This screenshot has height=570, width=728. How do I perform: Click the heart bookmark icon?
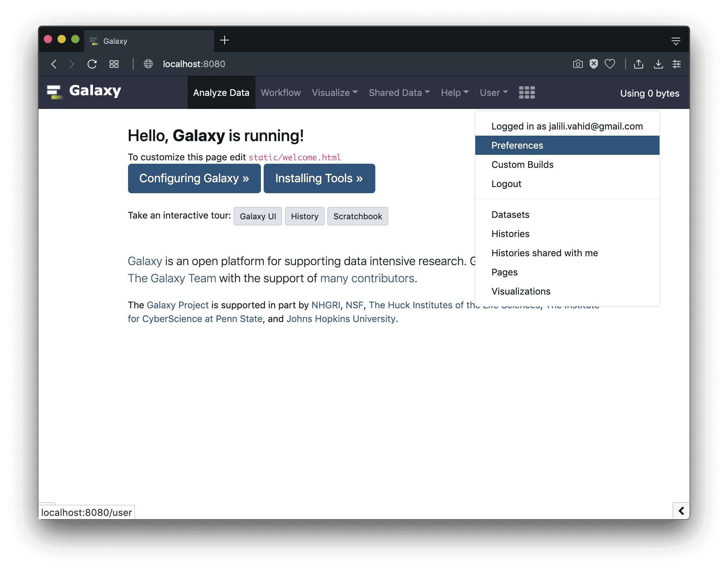coord(610,64)
